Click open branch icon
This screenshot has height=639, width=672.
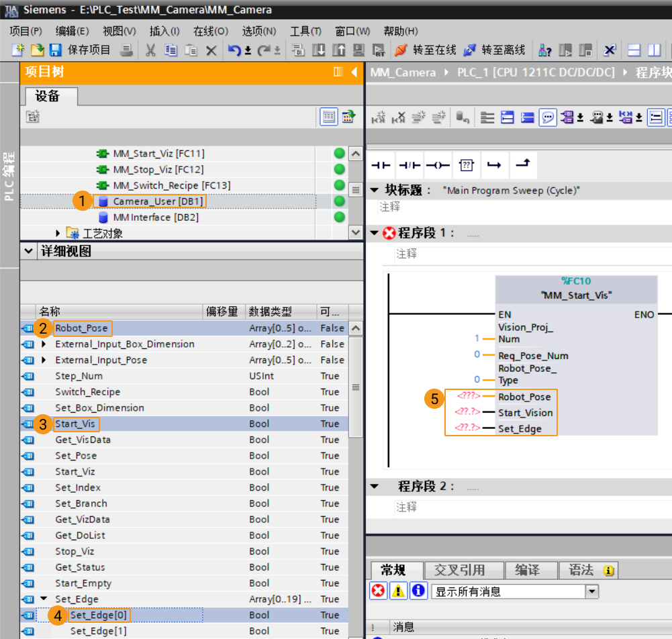click(x=495, y=165)
